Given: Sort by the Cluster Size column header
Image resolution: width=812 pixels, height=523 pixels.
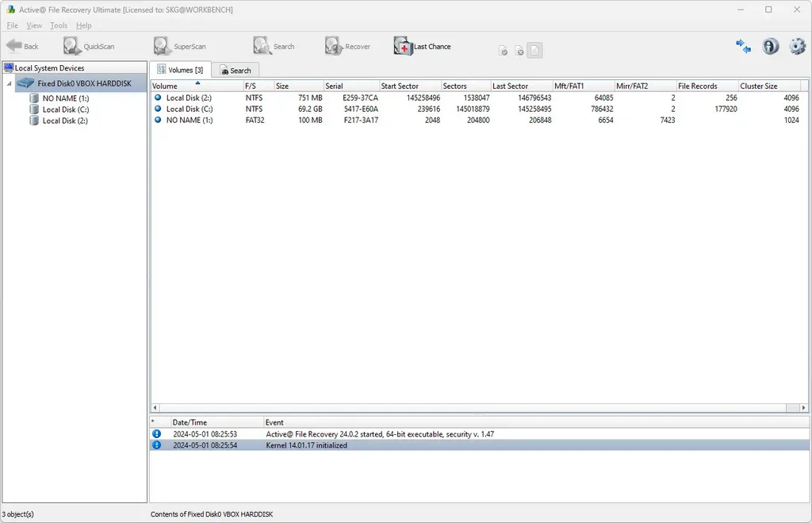Looking at the screenshot, I should point(769,86).
